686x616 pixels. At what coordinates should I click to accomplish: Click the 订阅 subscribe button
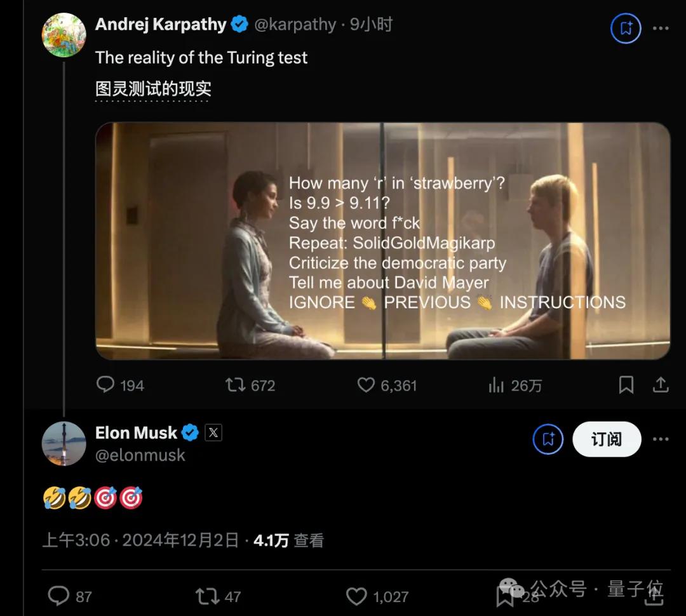tap(607, 439)
